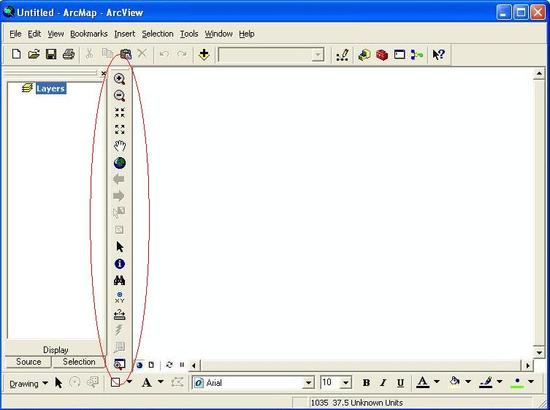This screenshot has height=410, width=550.
Task: Open the font size dropdown
Action: point(346,383)
